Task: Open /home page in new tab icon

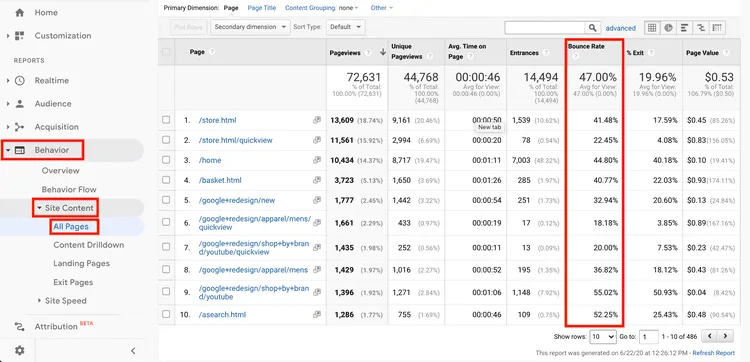Action: tap(317, 160)
